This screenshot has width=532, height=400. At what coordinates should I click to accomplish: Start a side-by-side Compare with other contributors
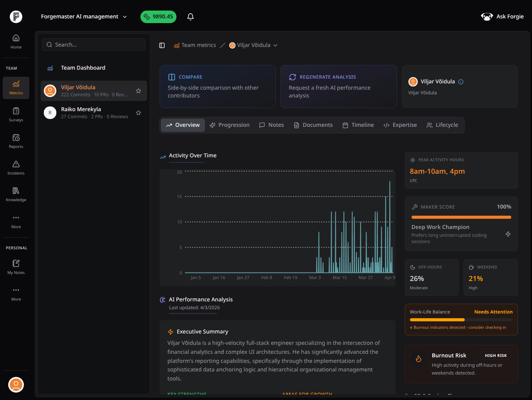point(217,86)
